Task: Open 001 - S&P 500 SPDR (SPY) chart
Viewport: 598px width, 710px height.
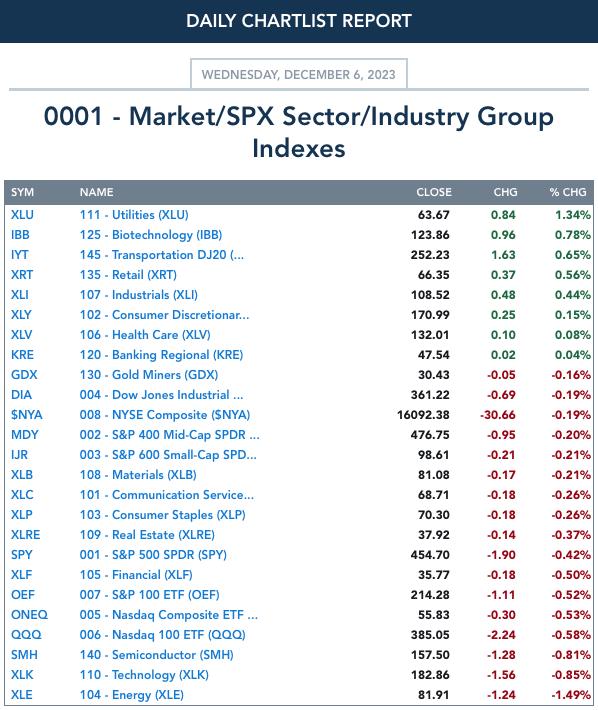Action: tap(153, 554)
